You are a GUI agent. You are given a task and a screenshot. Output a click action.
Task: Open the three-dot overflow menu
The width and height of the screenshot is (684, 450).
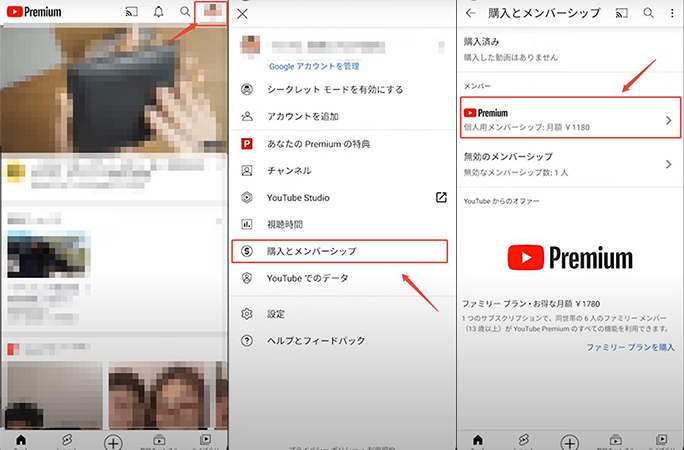point(672,13)
